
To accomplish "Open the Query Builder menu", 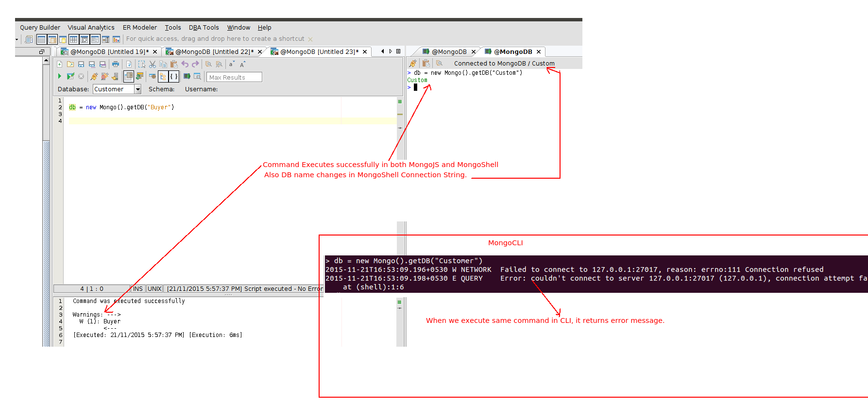I will click(40, 28).
